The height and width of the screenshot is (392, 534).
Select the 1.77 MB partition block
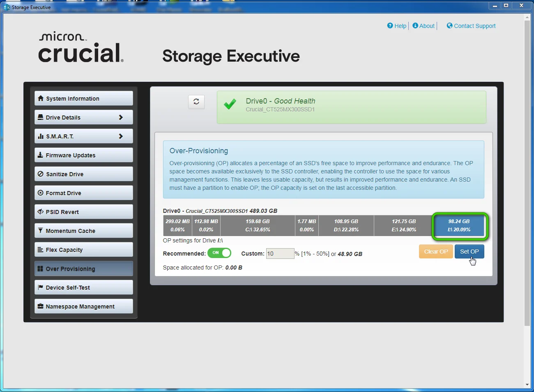[x=307, y=226]
